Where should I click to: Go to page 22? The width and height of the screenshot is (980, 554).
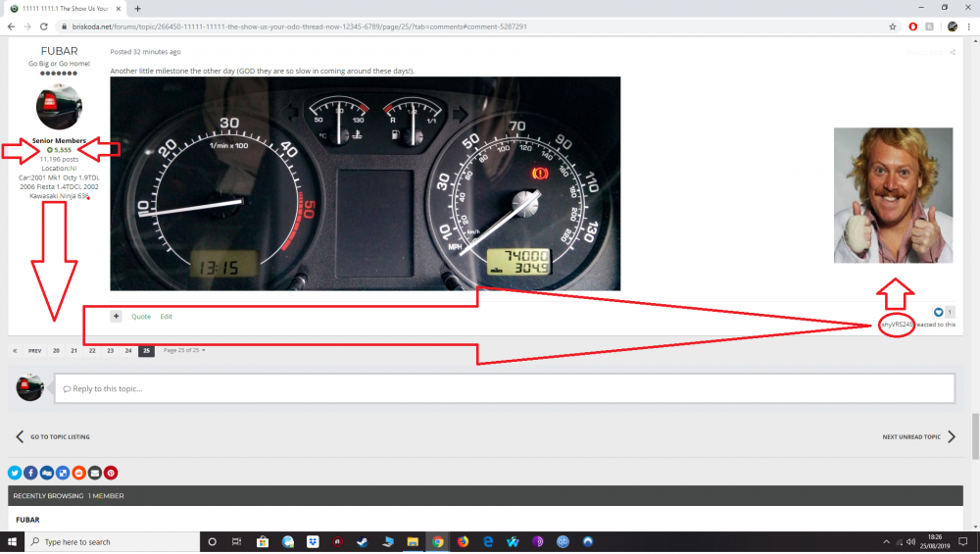92,351
